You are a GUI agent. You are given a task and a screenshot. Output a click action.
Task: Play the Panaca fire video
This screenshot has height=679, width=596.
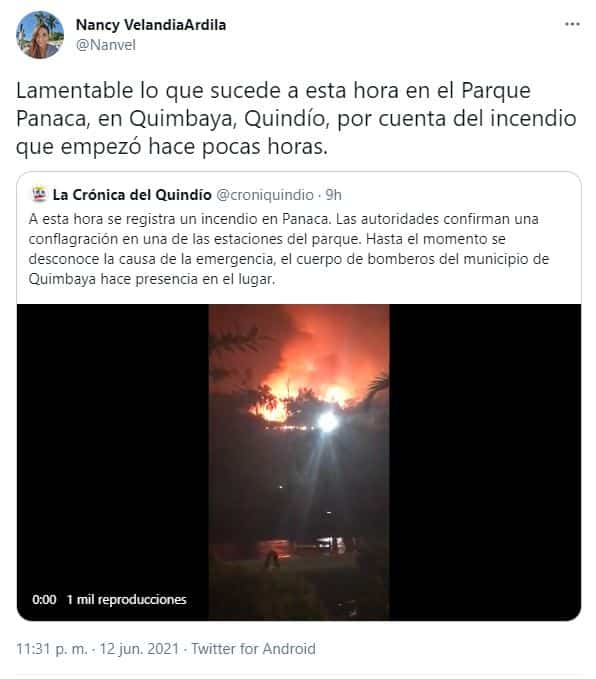(299, 462)
